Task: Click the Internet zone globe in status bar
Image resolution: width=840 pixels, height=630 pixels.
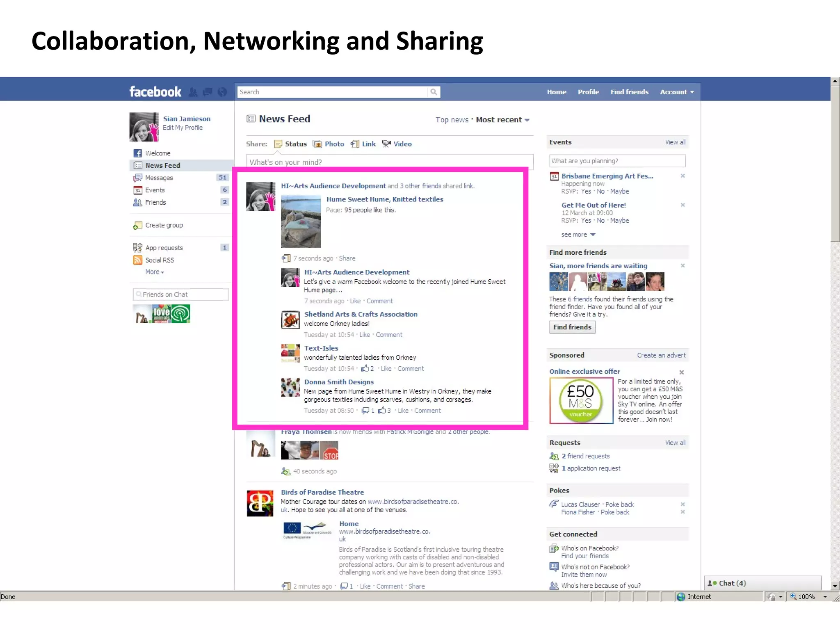Action: (x=681, y=597)
